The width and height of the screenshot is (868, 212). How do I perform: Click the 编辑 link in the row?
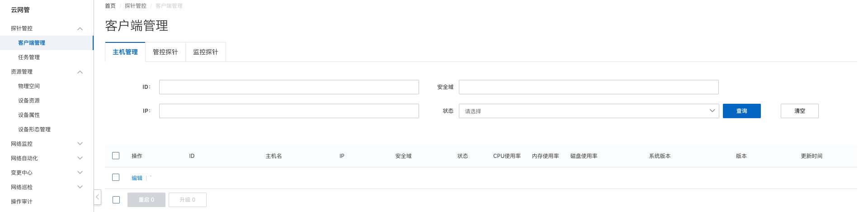point(137,178)
